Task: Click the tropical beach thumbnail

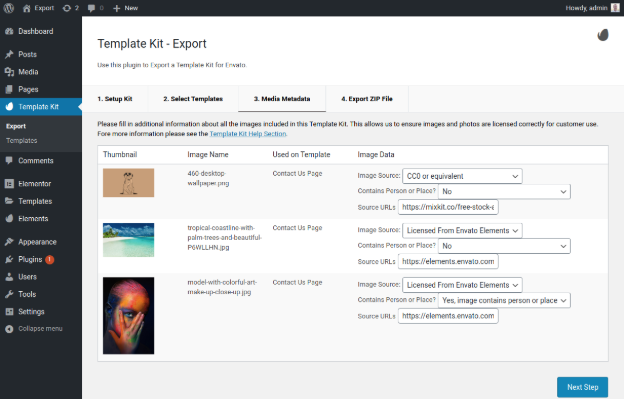Action: point(129,240)
